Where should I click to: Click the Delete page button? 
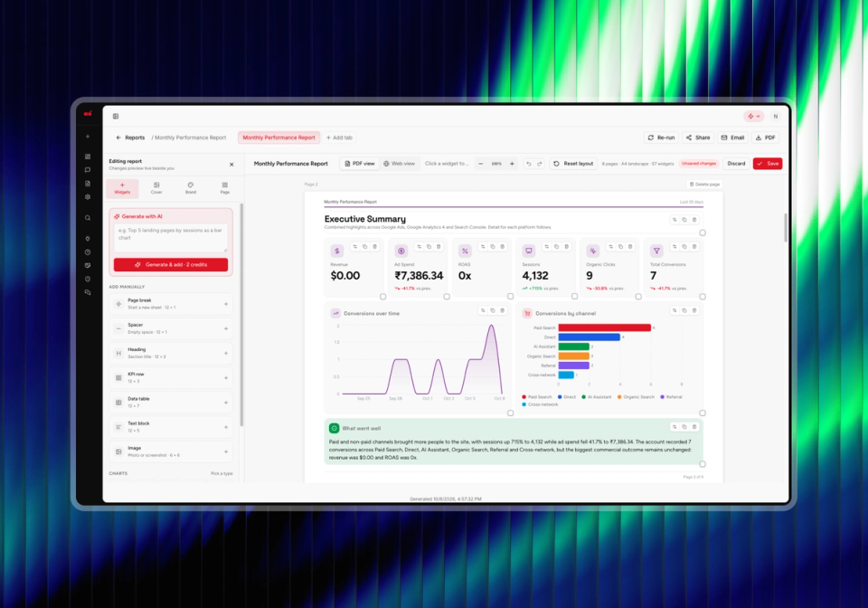(x=704, y=185)
